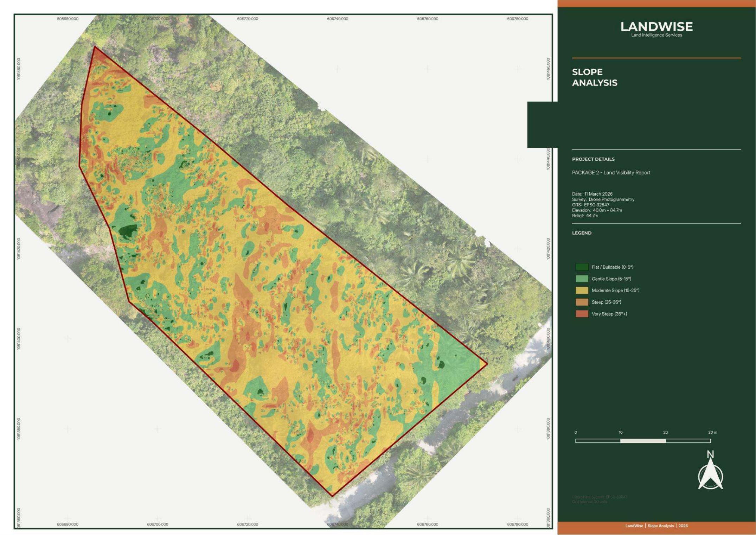
Task: Select the Very Steep red legend swatch
Action: 582,313
